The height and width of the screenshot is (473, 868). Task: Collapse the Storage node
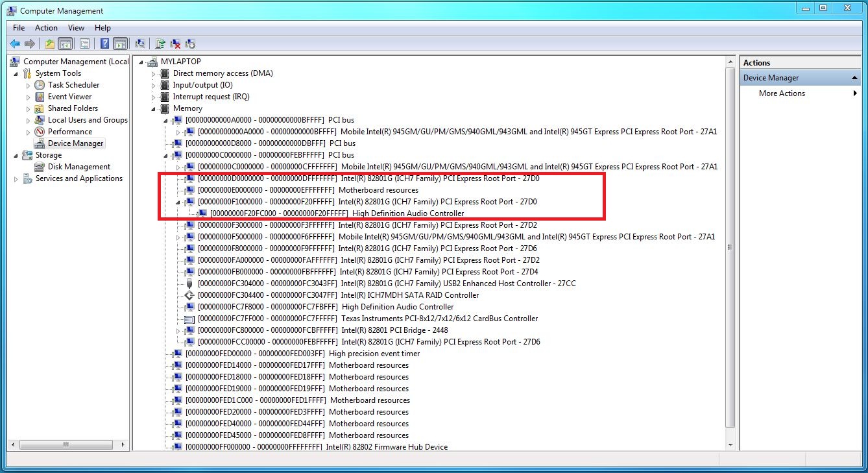click(16, 155)
